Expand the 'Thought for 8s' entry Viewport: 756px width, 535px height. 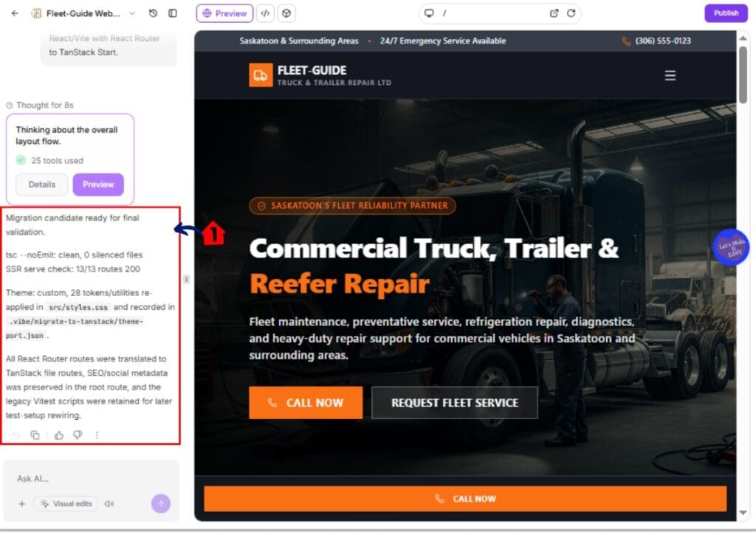40,105
